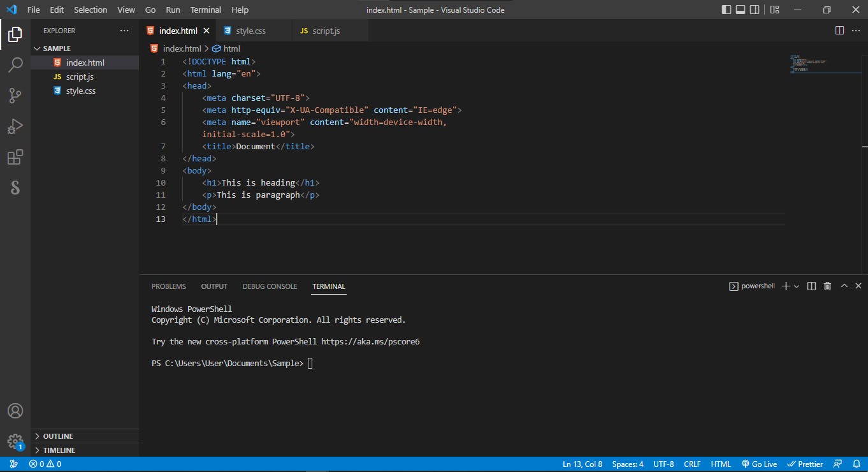Viewport: 868px width, 472px height.
Task: Click Go Live in status bar
Action: click(759, 464)
